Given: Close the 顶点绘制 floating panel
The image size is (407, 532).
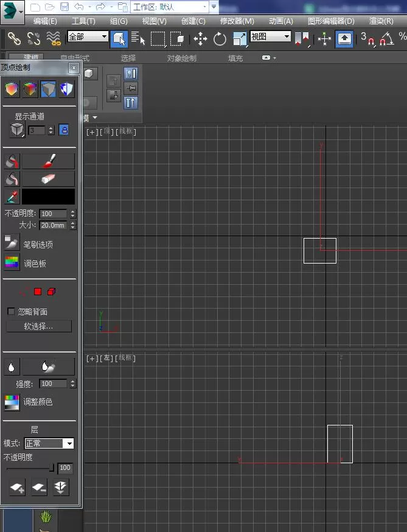Looking at the screenshot, I should 74,68.
